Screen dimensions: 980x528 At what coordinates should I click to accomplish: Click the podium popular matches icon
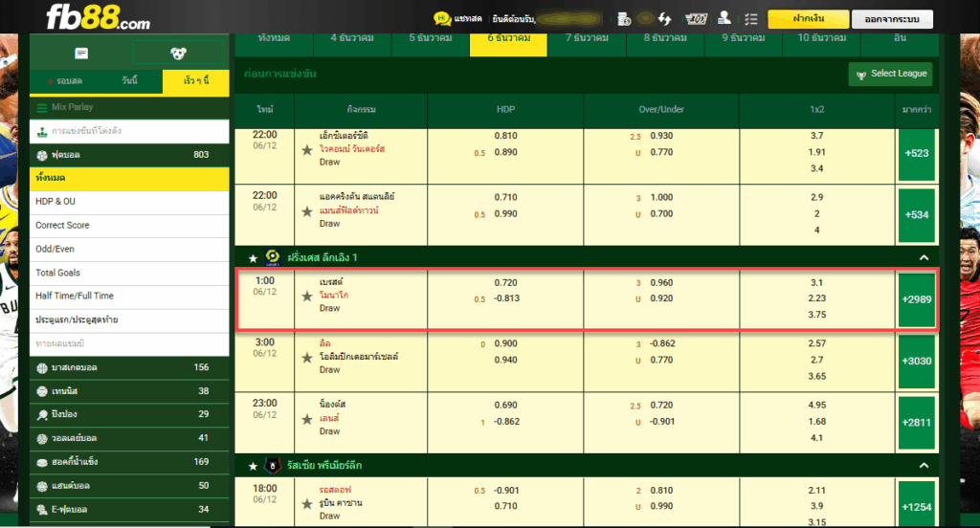42,131
